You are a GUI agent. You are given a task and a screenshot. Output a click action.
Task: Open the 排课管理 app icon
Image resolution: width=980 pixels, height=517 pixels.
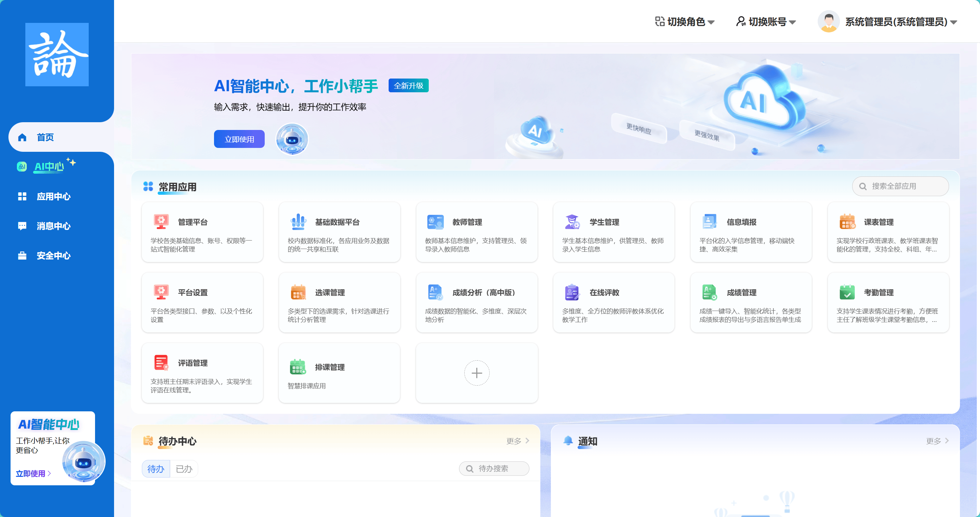pos(297,367)
